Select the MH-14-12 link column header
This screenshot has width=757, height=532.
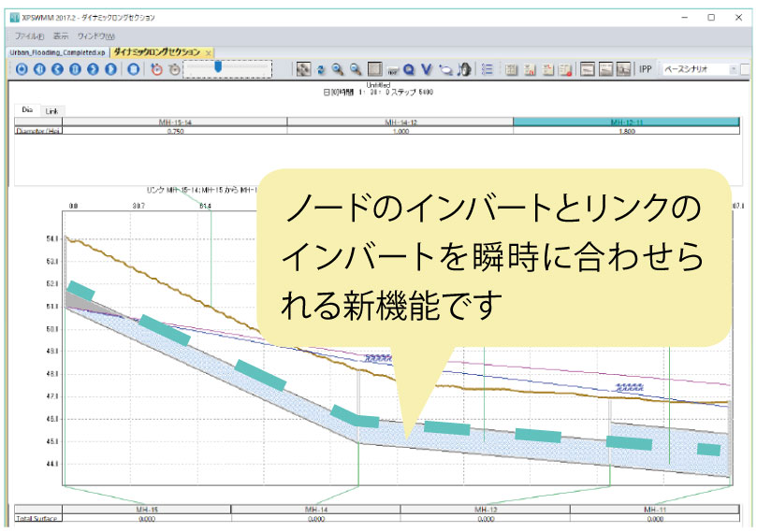tap(400, 122)
